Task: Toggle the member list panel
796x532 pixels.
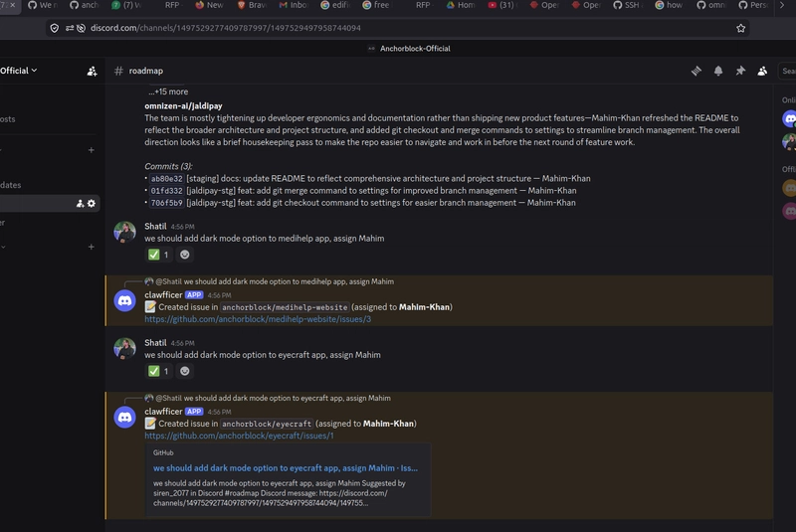Action: click(762, 71)
